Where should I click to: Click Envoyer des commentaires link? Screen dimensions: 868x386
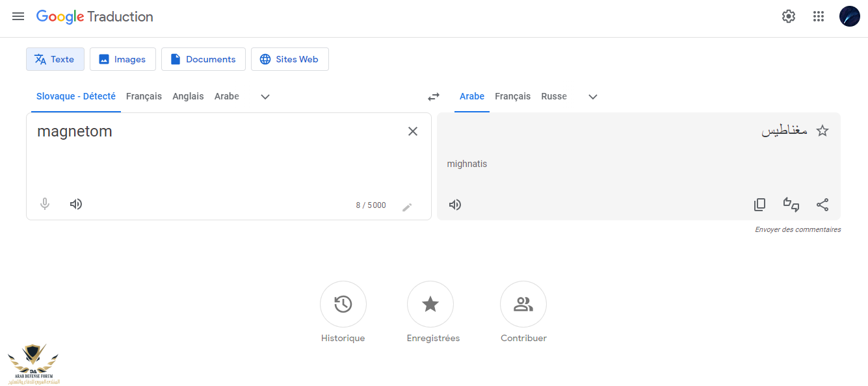798,229
